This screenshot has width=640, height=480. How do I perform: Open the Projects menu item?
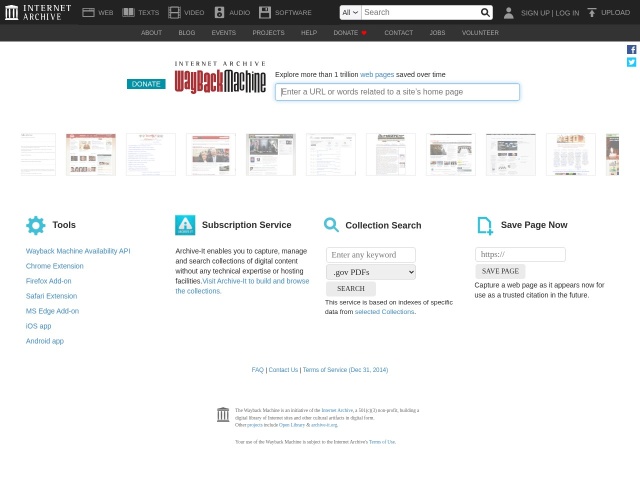[268, 33]
